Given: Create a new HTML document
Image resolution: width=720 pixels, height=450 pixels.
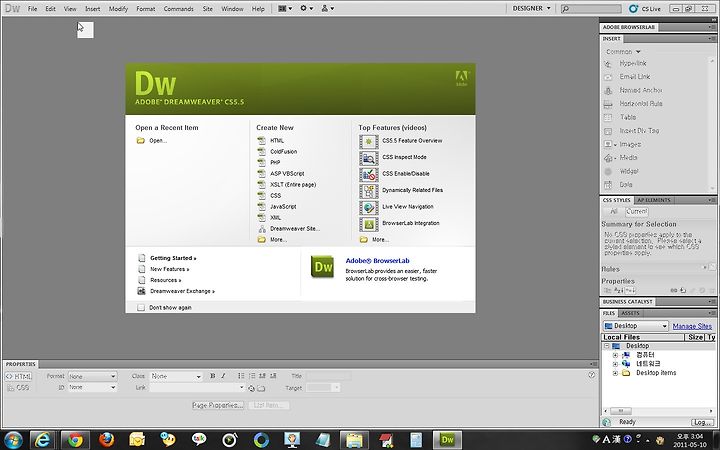Looking at the screenshot, I should point(277,141).
